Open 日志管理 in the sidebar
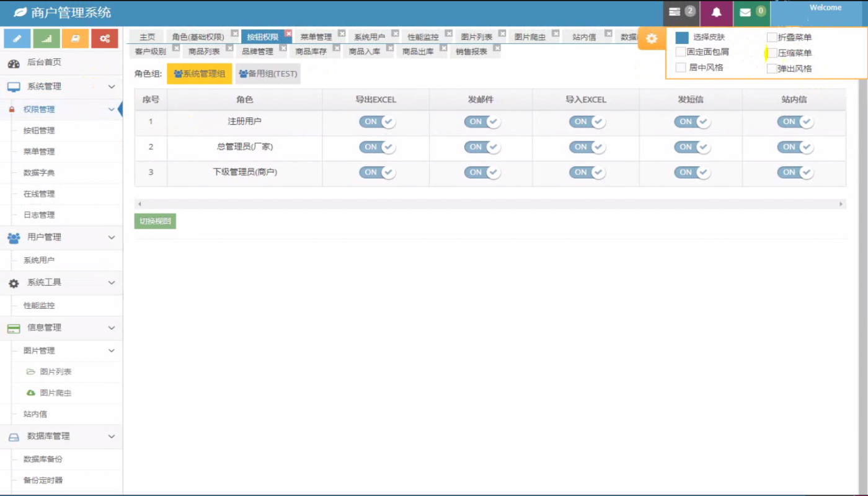 click(x=39, y=215)
